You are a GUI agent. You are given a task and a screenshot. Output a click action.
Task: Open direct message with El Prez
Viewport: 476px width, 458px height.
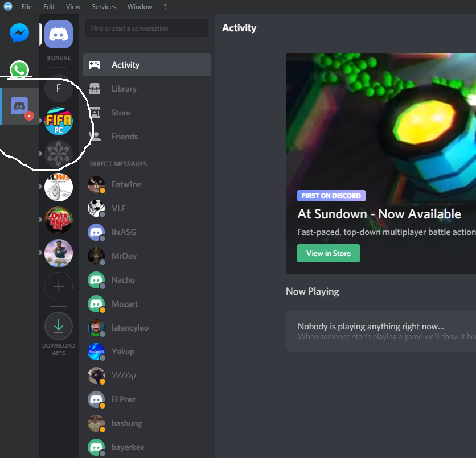(x=147, y=399)
